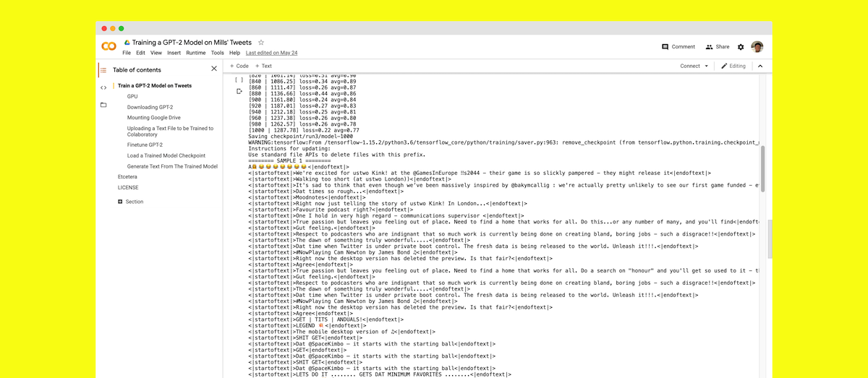Switch mode using the Editing button

[x=733, y=66]
